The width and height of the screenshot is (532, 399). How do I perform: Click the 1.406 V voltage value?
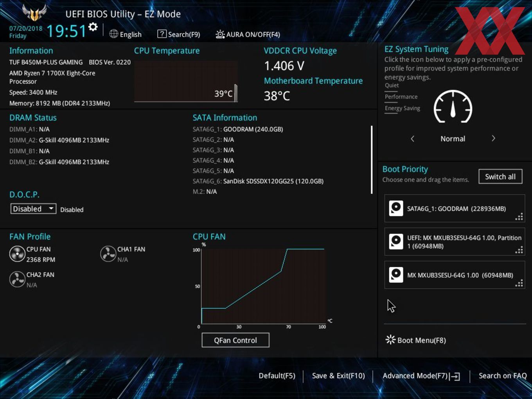(x=284, y=66)
